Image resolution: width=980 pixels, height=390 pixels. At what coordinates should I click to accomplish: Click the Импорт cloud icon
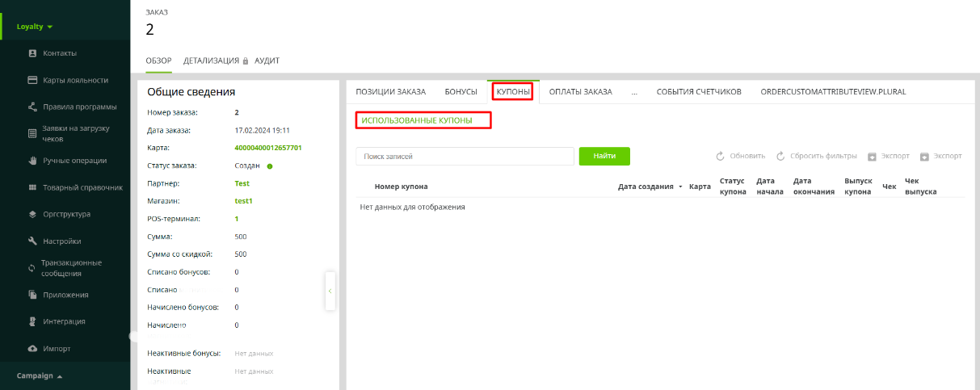(33, 348)
